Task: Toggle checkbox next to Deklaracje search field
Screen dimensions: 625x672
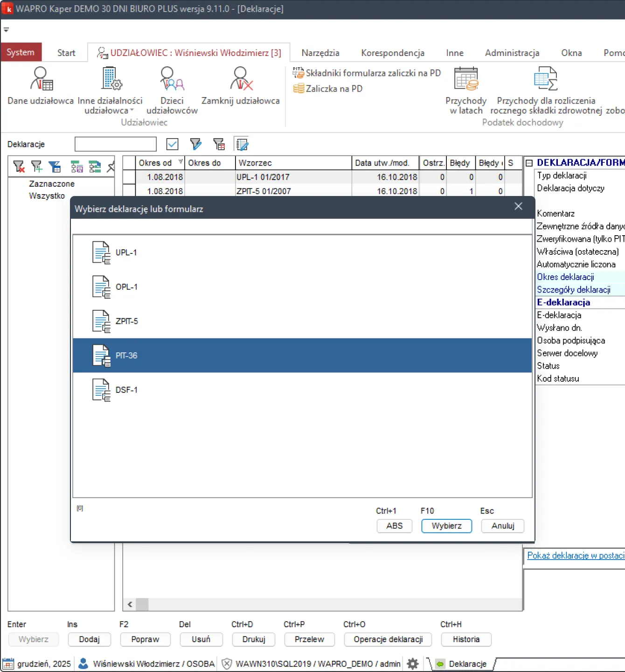Action: click(x=173, y=144)
